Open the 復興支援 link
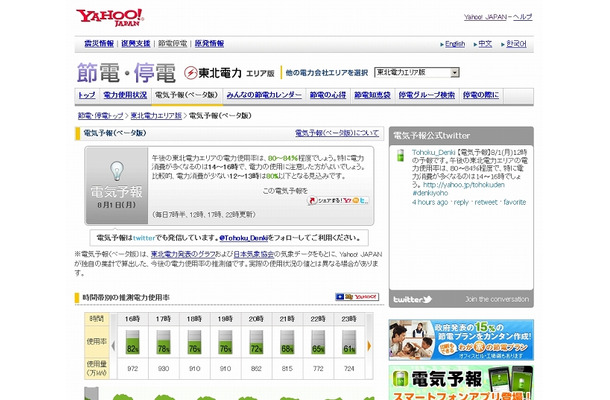The image size is (610, 400). tap(135, 44)
